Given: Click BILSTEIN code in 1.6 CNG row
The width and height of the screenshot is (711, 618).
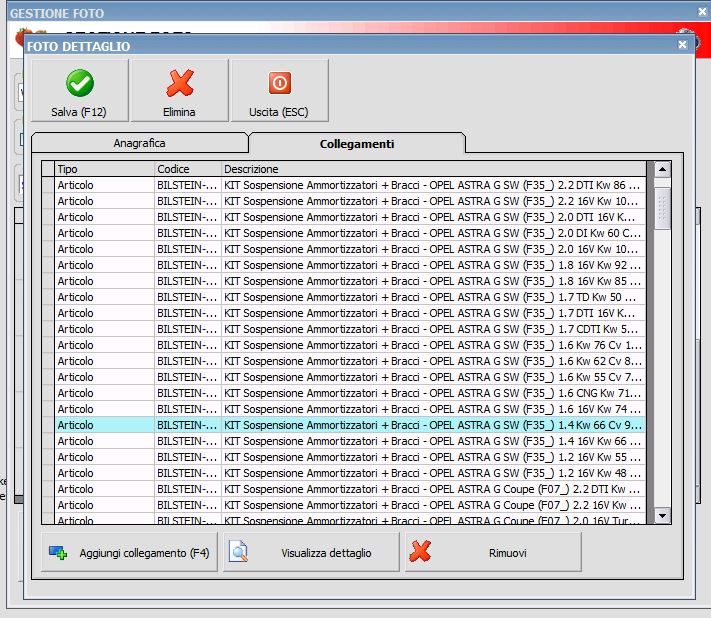Looking at the screenshot, I should pos(188,393).
